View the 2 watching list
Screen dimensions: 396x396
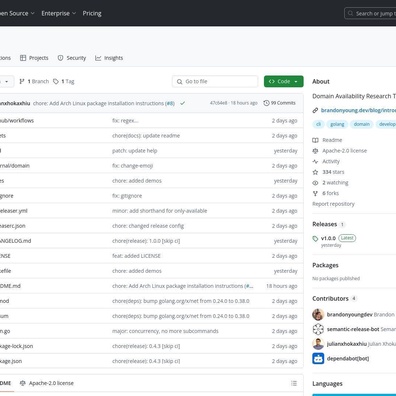click(x=330, y=183)
